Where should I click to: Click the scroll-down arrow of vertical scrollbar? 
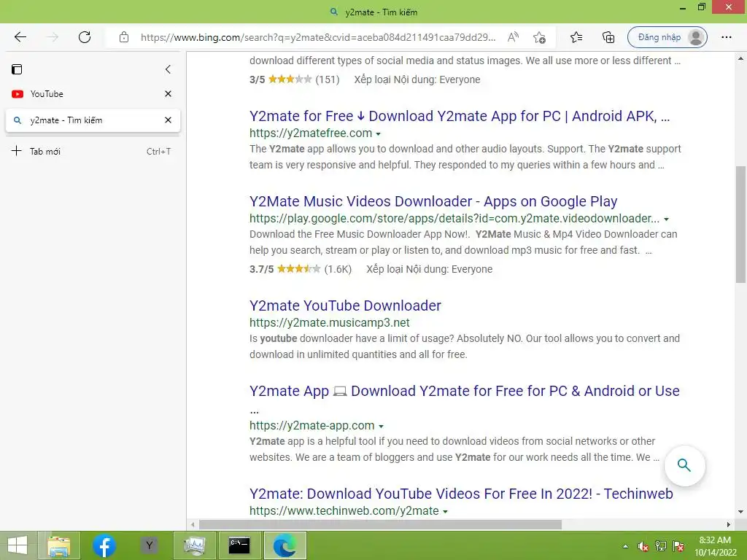coord(740,512)
